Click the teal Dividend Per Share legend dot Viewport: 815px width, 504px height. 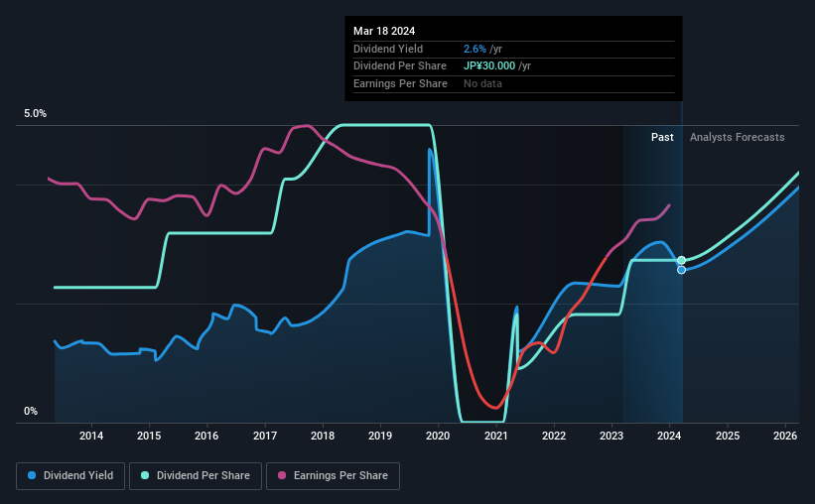tap(145, 475)
